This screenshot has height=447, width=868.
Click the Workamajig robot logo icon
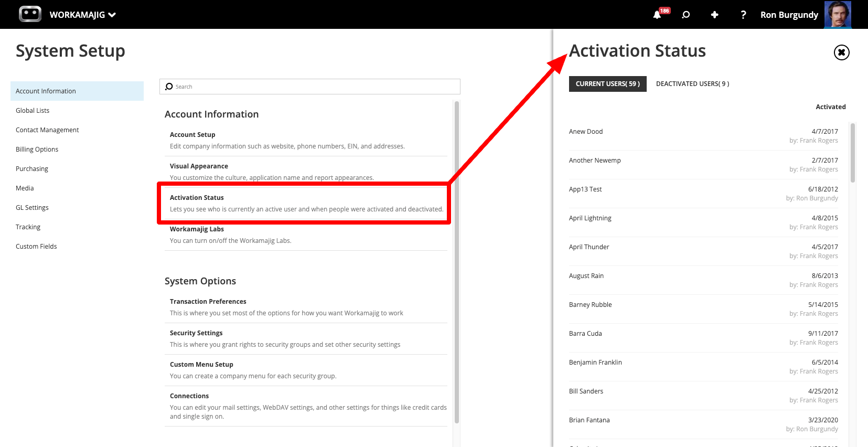(30, 14)
